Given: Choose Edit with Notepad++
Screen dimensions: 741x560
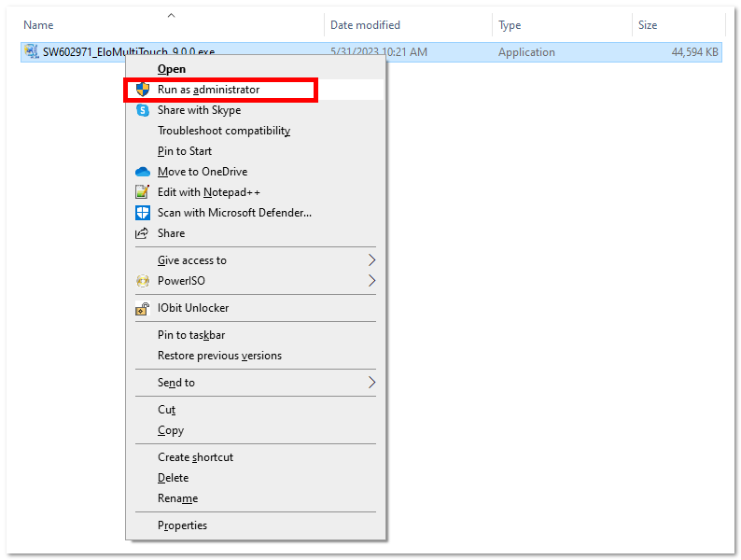Looking at the screenshot, I should [255, 192].
